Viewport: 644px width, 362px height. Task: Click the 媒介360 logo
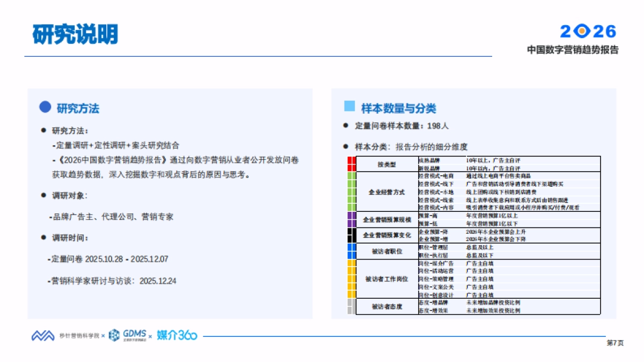click(176, 335)
